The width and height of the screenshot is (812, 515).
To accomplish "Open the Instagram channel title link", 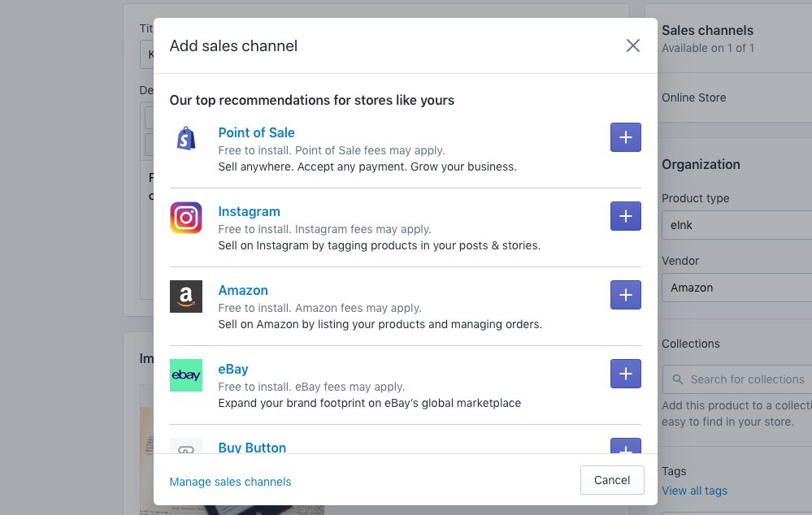I will pyautogui.click(x=249, y=211).
